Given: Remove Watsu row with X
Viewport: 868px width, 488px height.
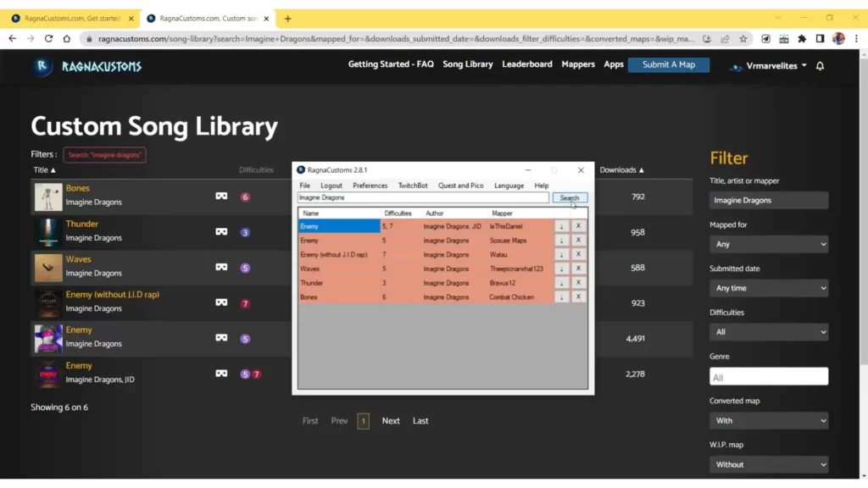Looking at the screenshot, I should [x=578, y=254].
